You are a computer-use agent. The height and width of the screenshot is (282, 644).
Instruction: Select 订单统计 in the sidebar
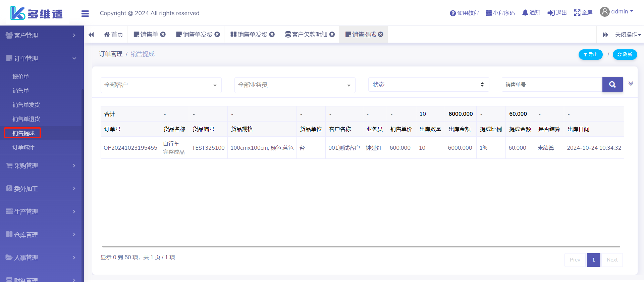(x=23, y=147)
